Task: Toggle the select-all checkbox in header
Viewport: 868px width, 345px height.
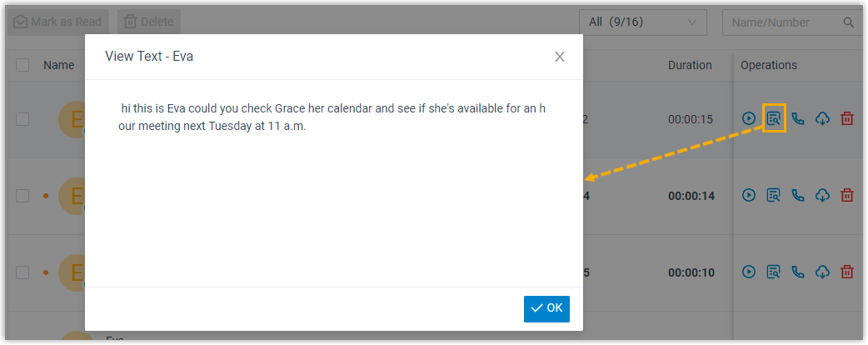Action: click(x=22, y=65)
